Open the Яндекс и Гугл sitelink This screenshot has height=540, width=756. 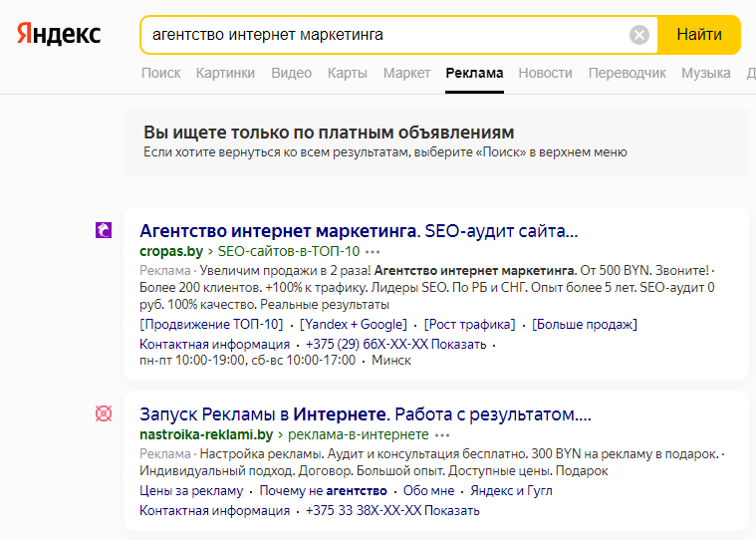[x=511, y=491]
